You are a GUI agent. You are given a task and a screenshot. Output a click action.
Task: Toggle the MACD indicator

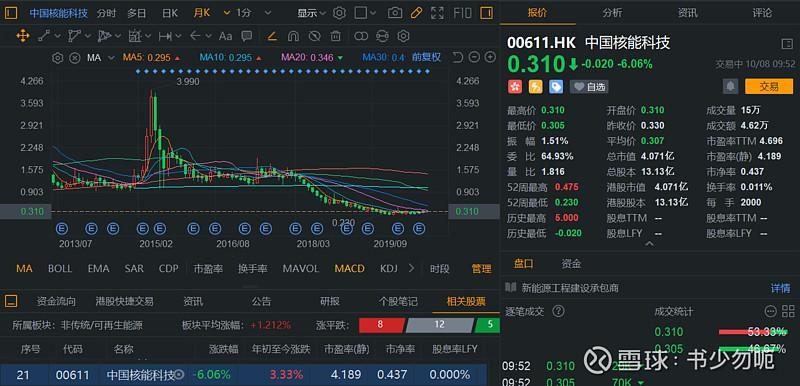pos(349,268)
